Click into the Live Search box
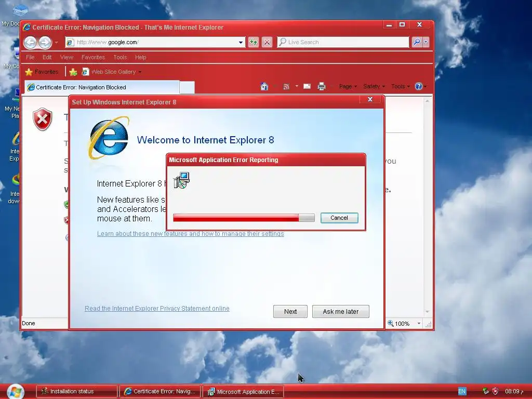This screenshot has height=399, width=532. click(343, 42)
